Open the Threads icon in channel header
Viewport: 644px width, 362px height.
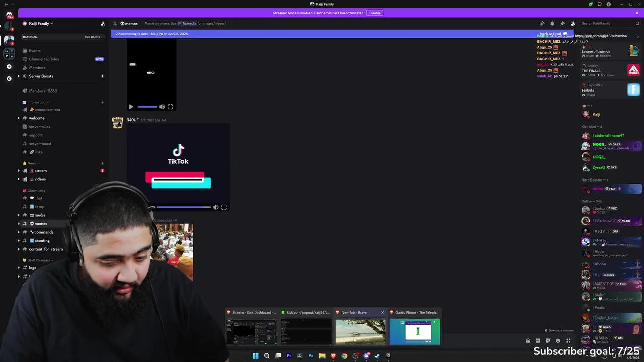pyautogui.click(x=542, y=23)
